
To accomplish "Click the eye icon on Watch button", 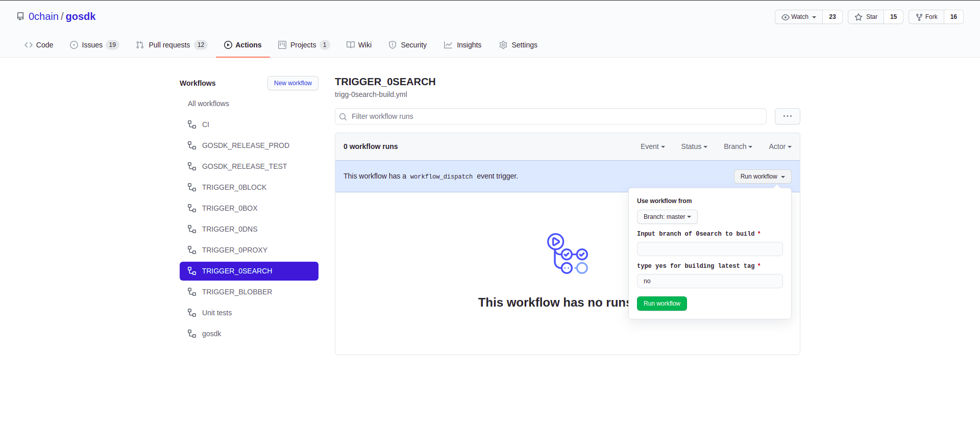I will 786,17.
